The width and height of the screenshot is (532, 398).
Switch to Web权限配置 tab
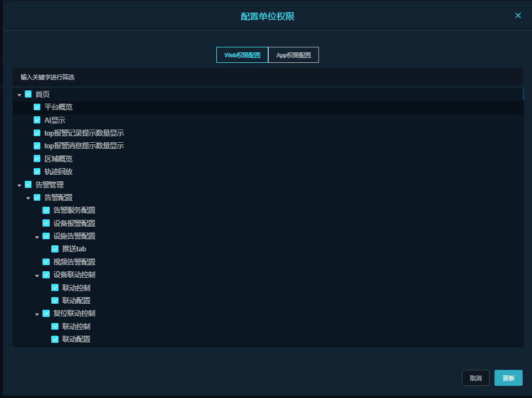point(242,55)
